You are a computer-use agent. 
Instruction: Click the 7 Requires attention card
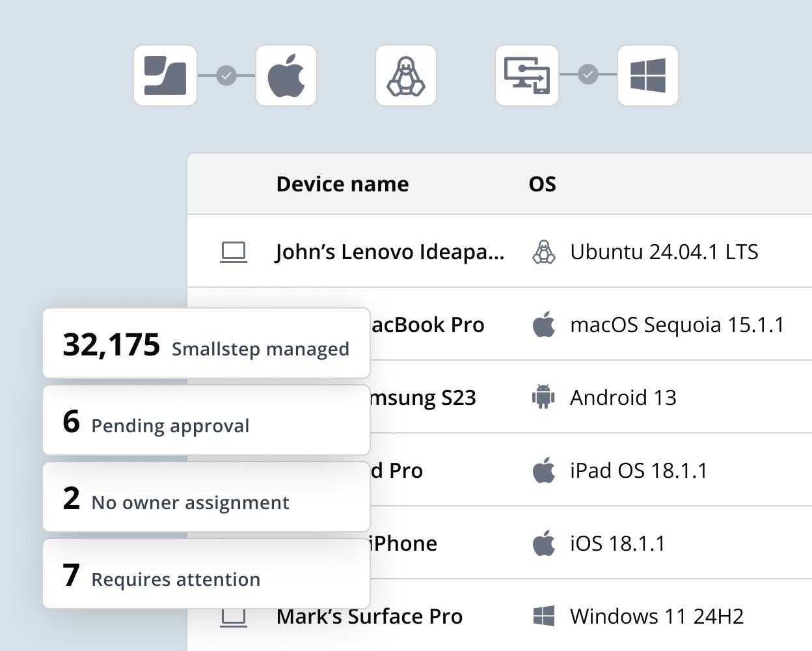click(x=206, y=573)
